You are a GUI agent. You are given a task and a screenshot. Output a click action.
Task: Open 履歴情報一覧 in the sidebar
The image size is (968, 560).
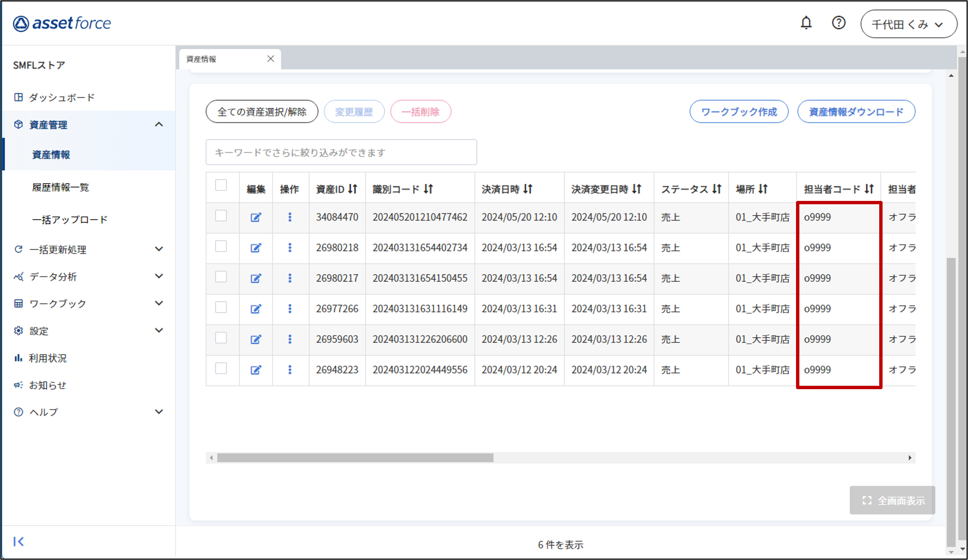click(x=60, y=188)
